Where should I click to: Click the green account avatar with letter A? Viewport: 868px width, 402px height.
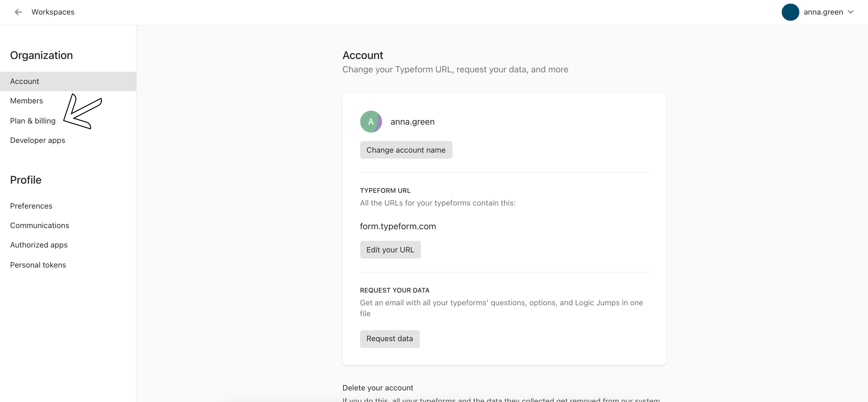371,121
